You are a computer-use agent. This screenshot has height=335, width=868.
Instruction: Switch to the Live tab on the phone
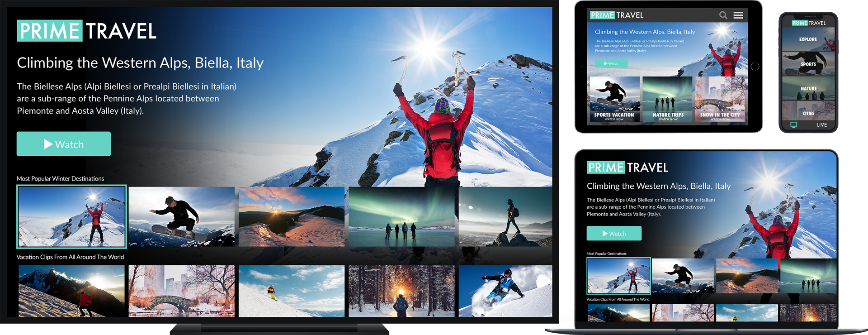pos(821,125)
